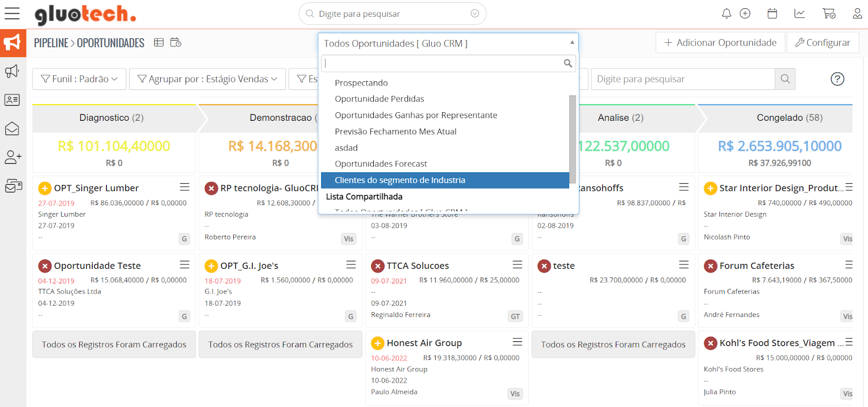
Task: Open Kohl's Food Stores_Viagem opportunity
Action: 781,343
